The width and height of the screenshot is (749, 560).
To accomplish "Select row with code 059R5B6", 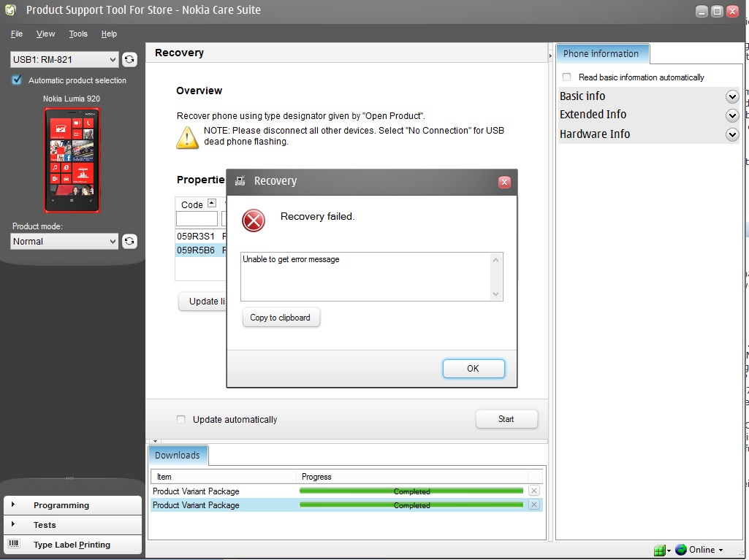I will click(201, 250).
